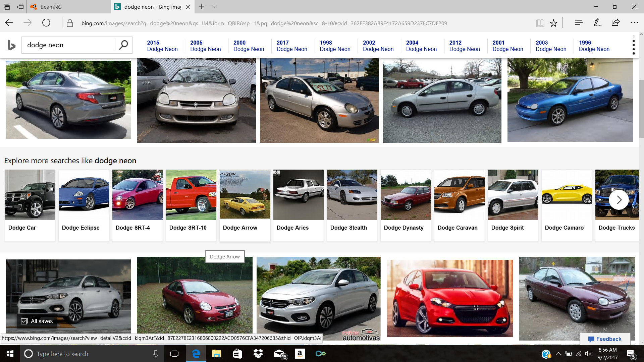The height and width of the screenshot is (362, 644).
Task: Expand related searches next arrow
Action: click(619, 200)
